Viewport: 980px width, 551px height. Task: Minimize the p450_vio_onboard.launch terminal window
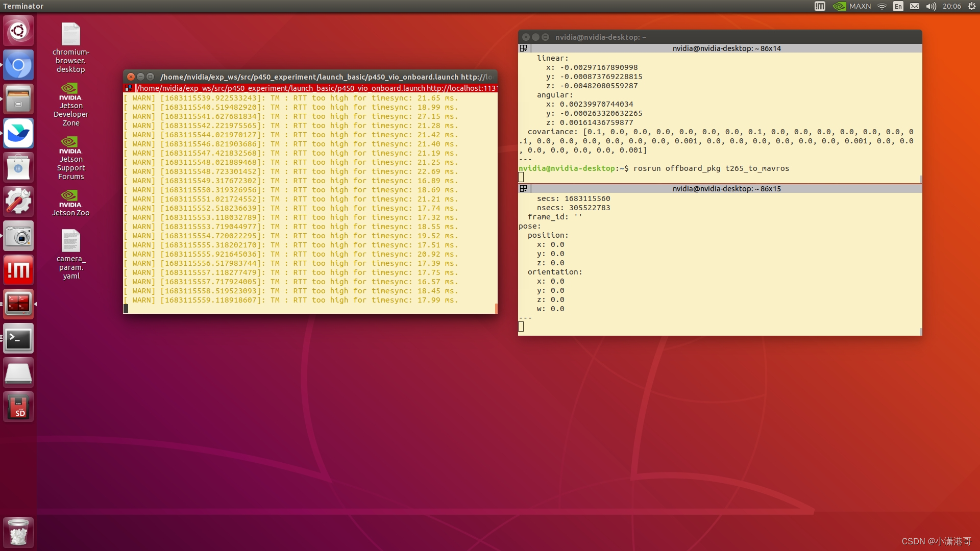(140, 77)
